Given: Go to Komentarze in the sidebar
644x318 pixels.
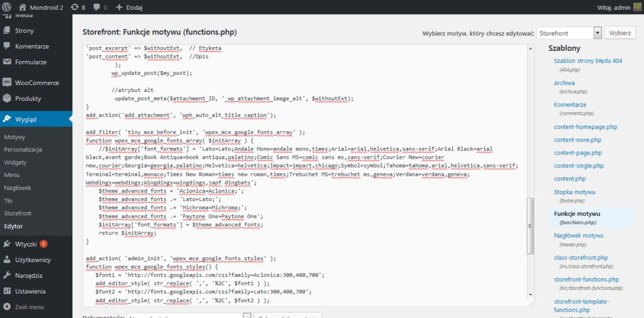Looking at the screenshot, I should tap(32, 47).
